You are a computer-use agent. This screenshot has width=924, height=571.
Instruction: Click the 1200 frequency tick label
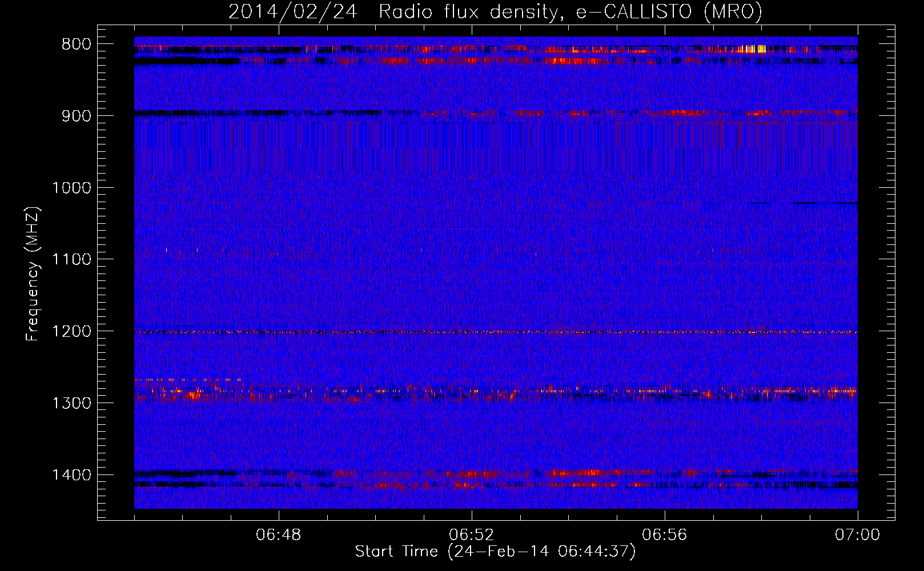point(71,332)
